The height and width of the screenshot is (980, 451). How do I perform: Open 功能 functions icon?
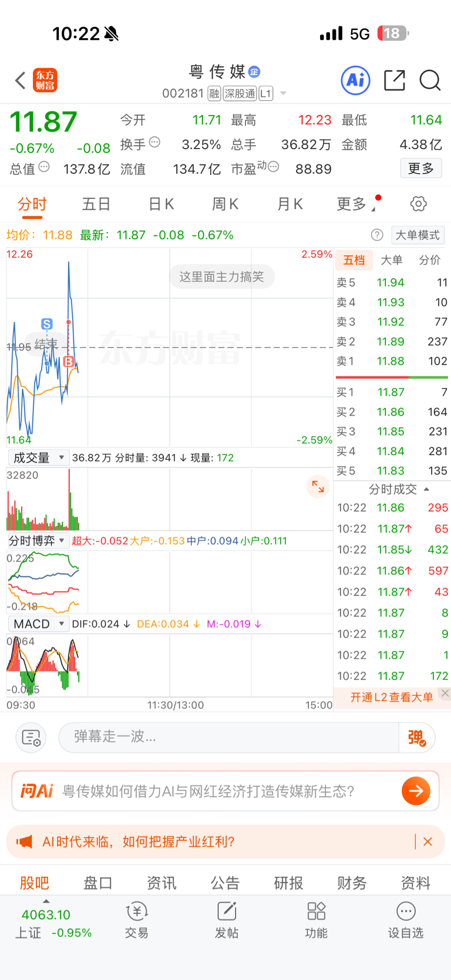[316, 921]
